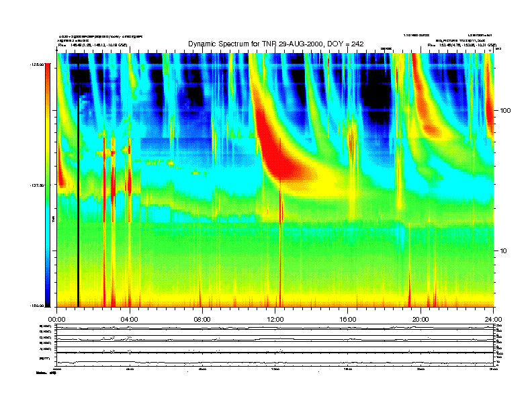This screenshot has width=532, height=411.
Task: Click the top trace in the lower line plot panel
Action: tap(275, 328)
